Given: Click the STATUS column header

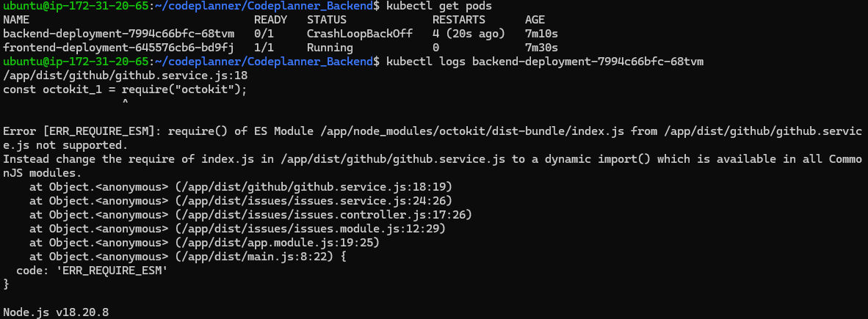Looking at the screenshot, I should coord(327,20).
